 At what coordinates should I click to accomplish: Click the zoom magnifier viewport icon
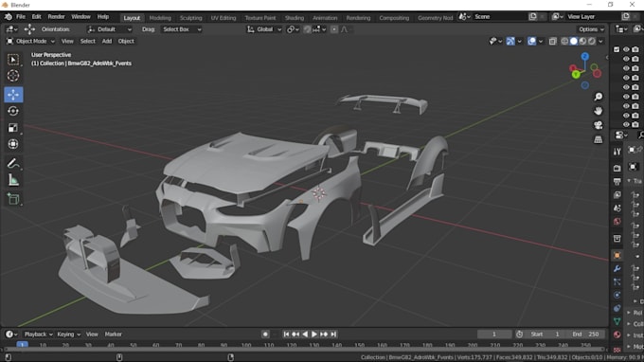[598, 97]
